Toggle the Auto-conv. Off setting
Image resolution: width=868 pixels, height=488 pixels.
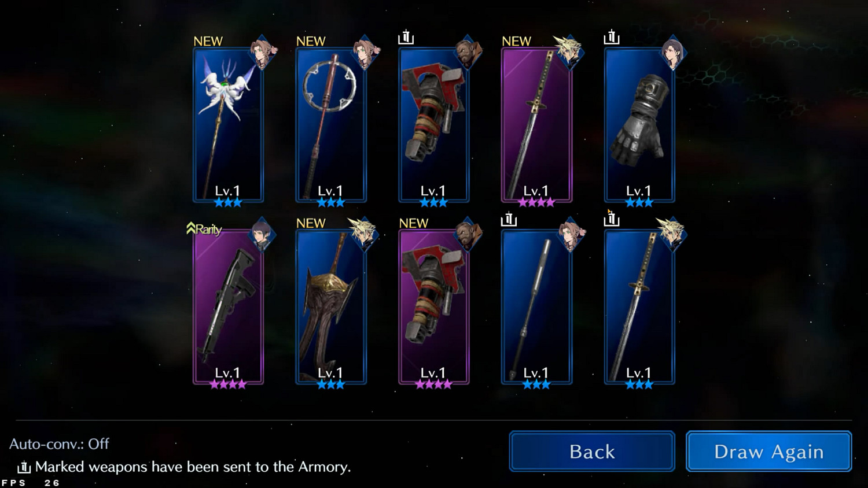click(x=59, y=443)
